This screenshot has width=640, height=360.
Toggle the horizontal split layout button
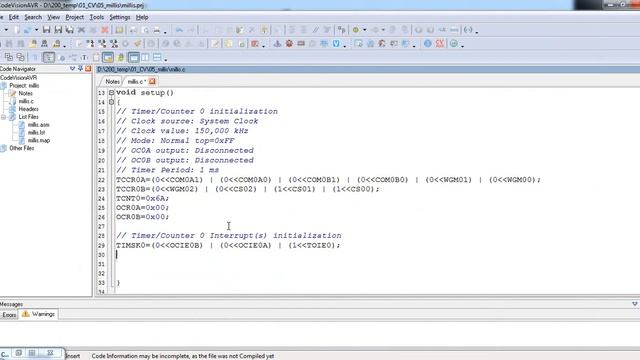[x=157, y=58]
